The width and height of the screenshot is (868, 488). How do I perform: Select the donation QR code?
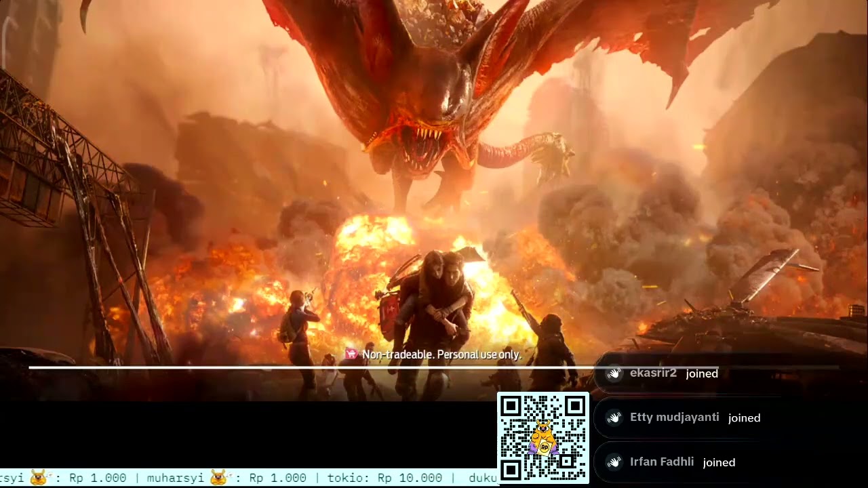point(543,438)
